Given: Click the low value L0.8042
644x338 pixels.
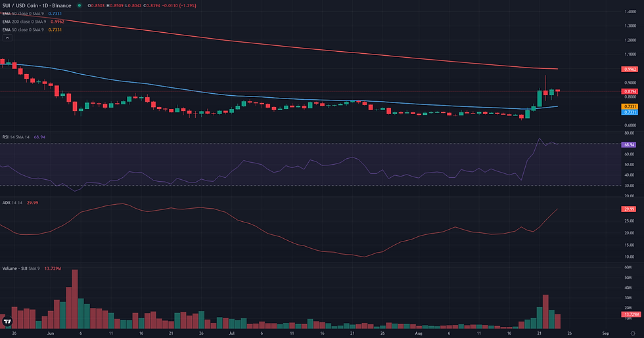Looking at the screenshot, I should (133, 6).
